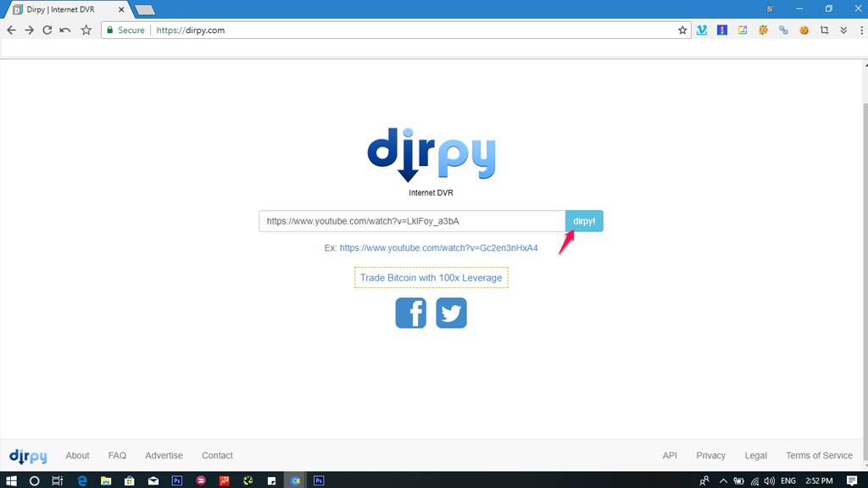
Task: Click the ENG language indicator
Action: [x=788, y=480]
